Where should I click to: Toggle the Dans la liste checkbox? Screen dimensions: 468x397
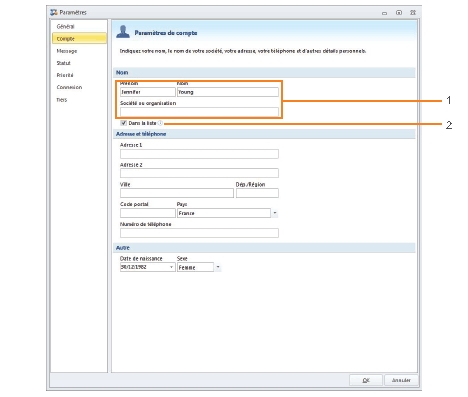point(124,123)
